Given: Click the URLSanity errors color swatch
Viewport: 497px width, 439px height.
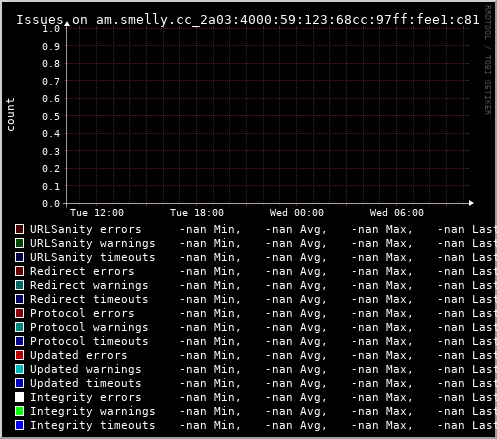Looking at the screenshot, I should pyautogui.click(x=20, y=229).
